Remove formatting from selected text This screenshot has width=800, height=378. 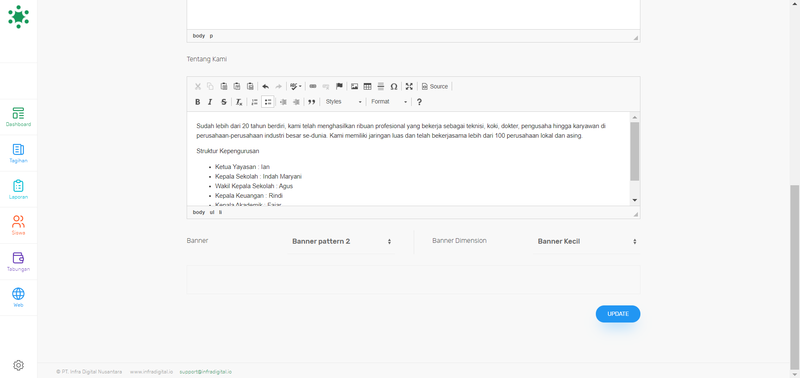pos(239,102)
